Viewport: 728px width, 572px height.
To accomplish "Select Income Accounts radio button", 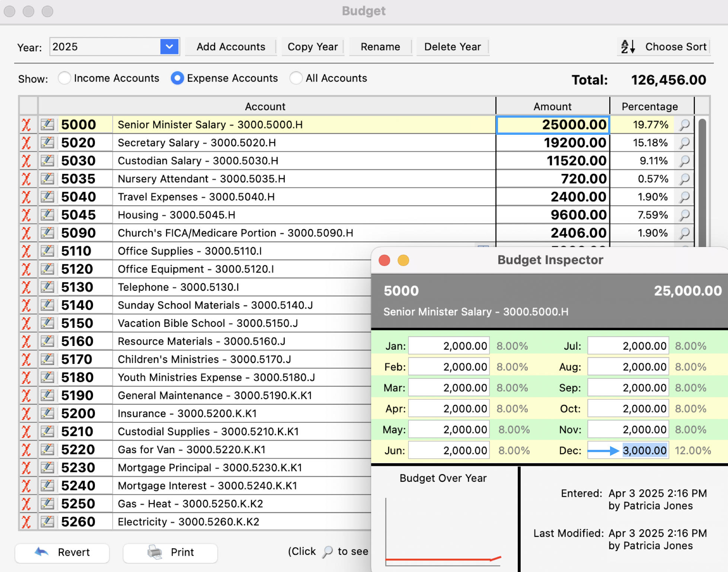I will 64,78.
